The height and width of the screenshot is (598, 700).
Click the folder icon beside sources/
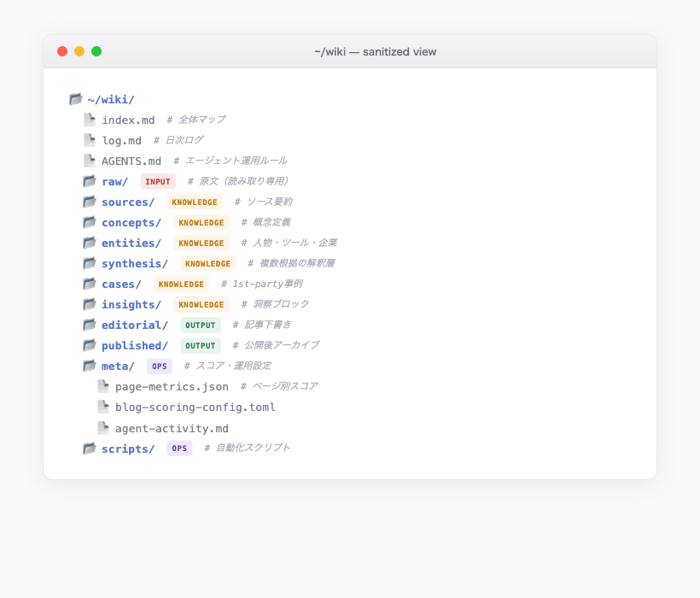(89, 202)
